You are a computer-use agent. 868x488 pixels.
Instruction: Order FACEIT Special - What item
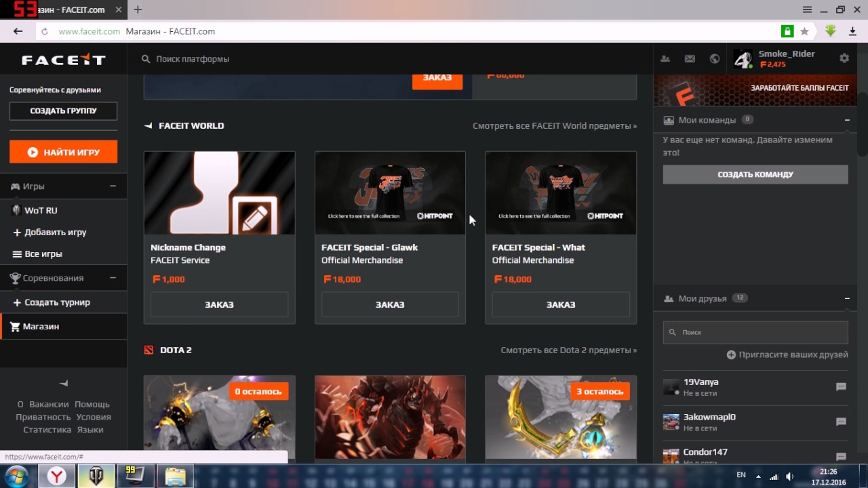click(561, 304)
